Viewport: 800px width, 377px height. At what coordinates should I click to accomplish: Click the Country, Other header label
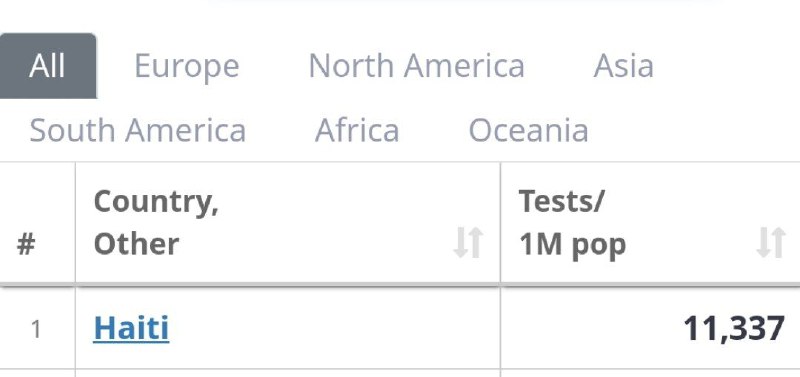[156, 222]
